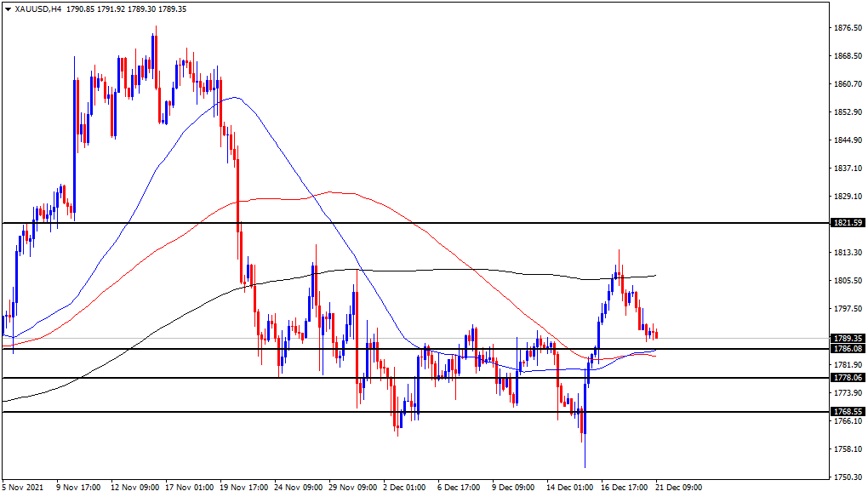Click the 1852.90 price scale value
The width and height of the screenshot is (868, 497).
(x=848, y=112)
